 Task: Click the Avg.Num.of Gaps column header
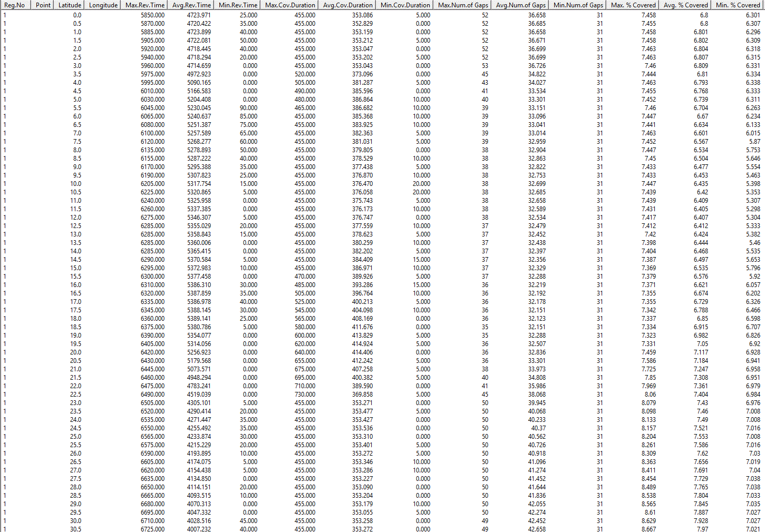[520, 5]
